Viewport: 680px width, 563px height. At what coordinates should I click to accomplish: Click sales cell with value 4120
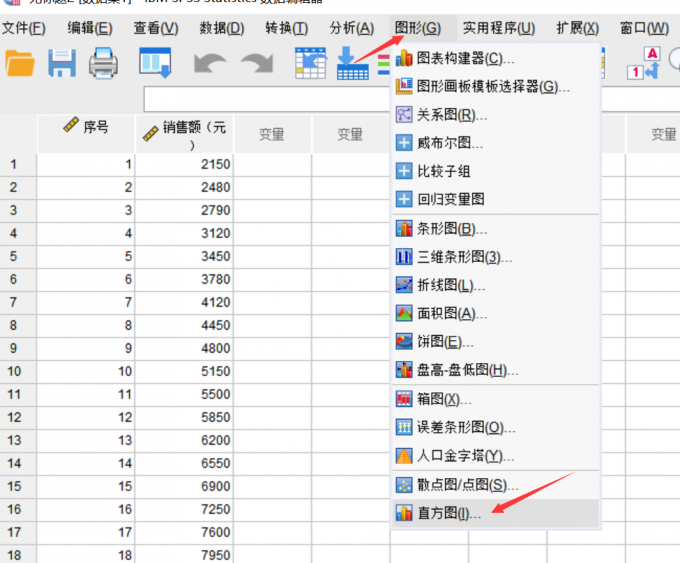click(x=184, y=302)
